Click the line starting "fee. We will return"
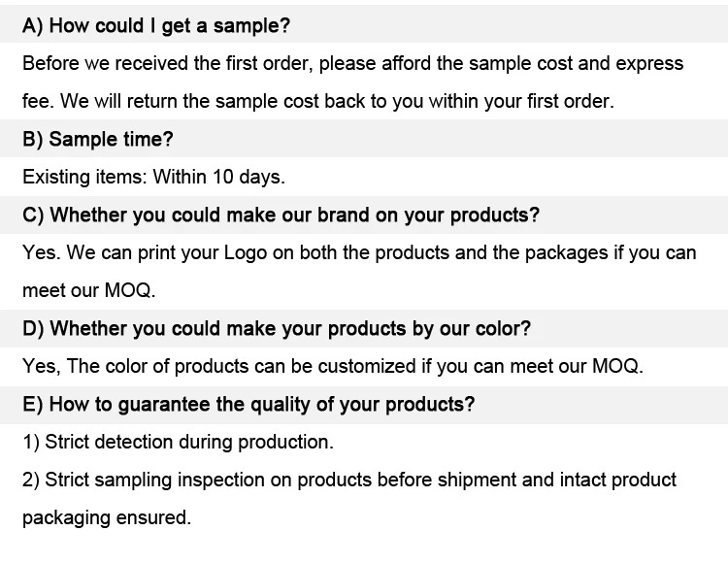The height and width of the screenshot is (564, 728). click(317, 102)
